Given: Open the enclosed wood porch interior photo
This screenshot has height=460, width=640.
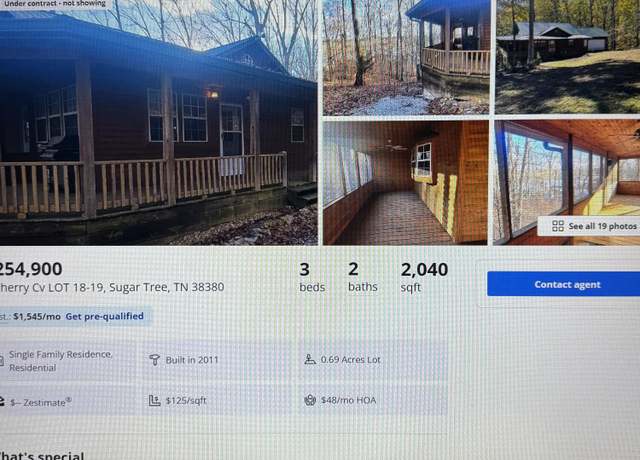Looking at the screenshot, I should 405,182.
